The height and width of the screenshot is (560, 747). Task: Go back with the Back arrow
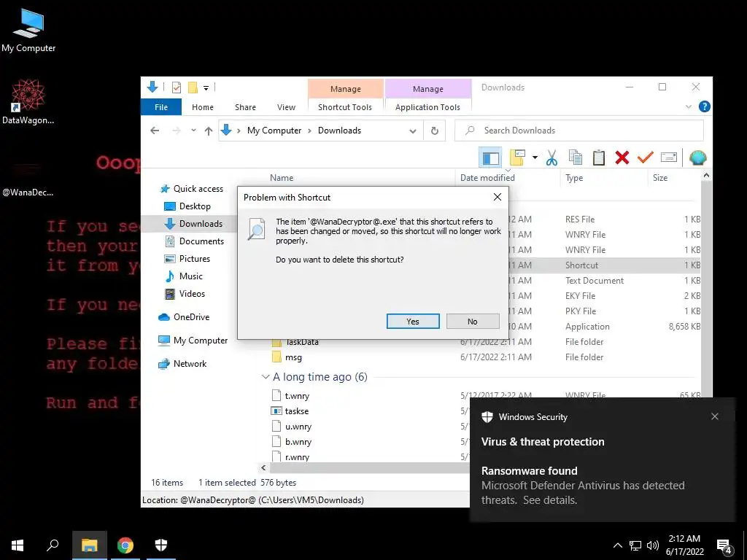pos(155,131)
